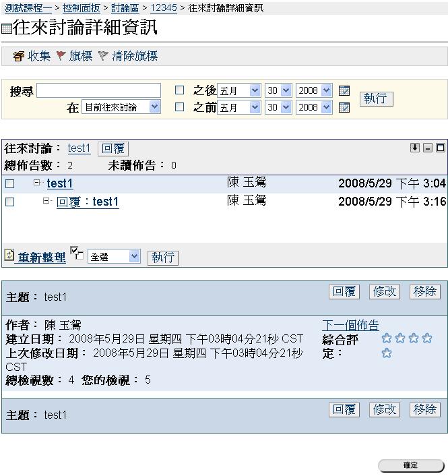Open calendar picker for the 之前 date

344,108
